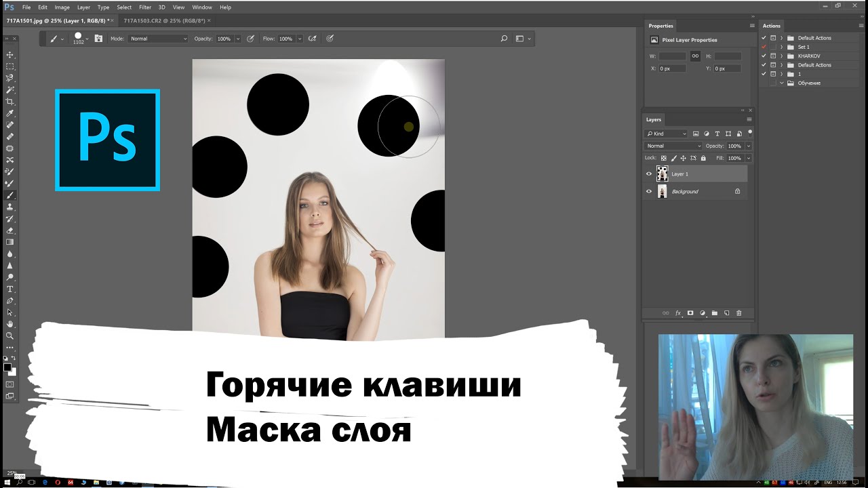Open the Select menu

pyautogui.click(x=124, y=7)
